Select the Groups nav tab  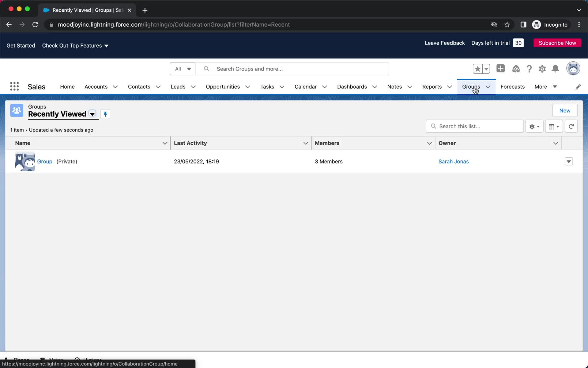(x=471, y=86)
